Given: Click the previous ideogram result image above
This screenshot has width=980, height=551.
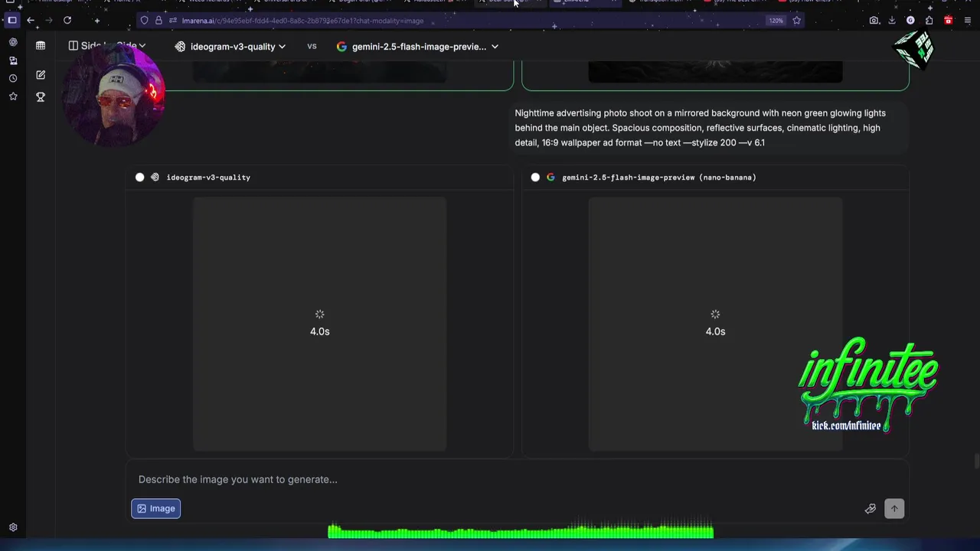Looking at the screenshot, I should 319,73.
